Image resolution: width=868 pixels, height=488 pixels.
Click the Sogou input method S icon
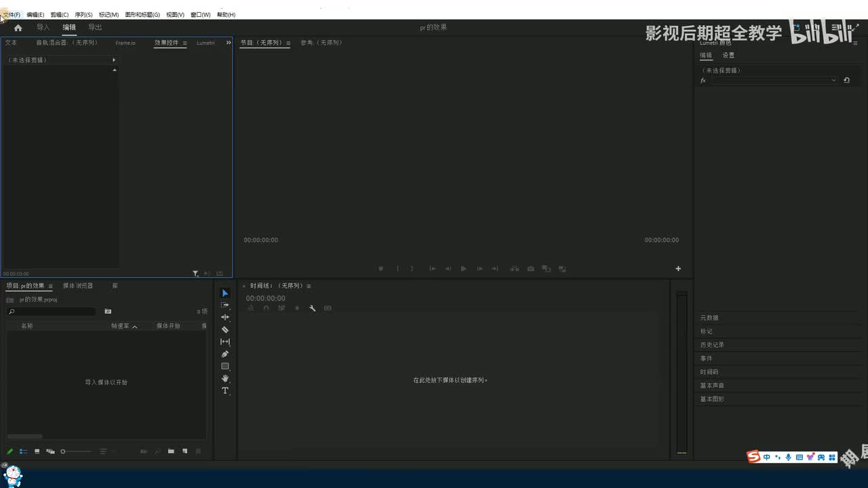[753, 457]
